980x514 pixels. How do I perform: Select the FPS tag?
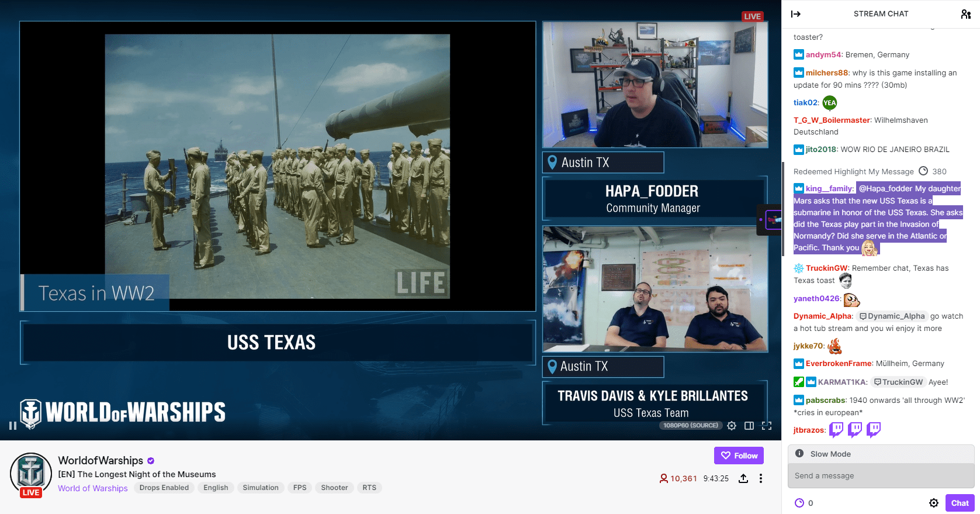(300, 488)
